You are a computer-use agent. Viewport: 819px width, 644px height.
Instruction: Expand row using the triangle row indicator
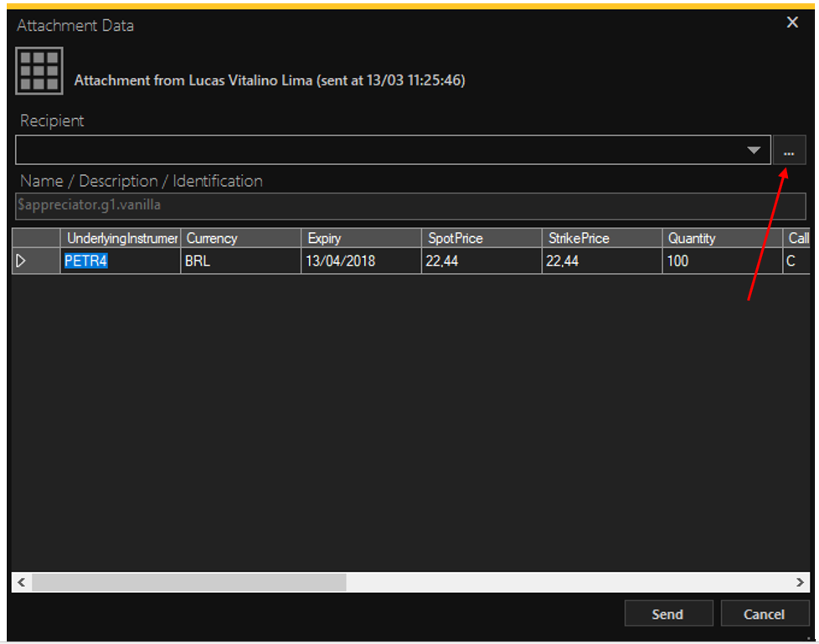[22, 261]
